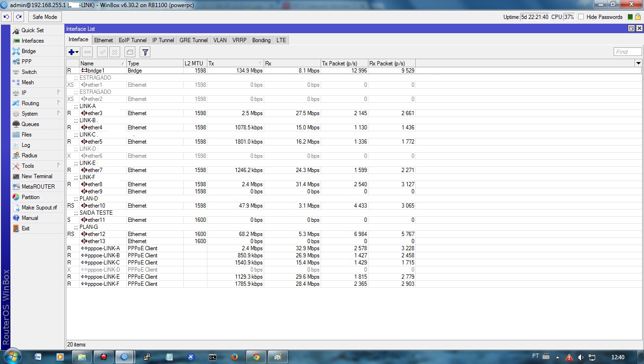Open Quick Set in sidebar

(x=37, y=30)
